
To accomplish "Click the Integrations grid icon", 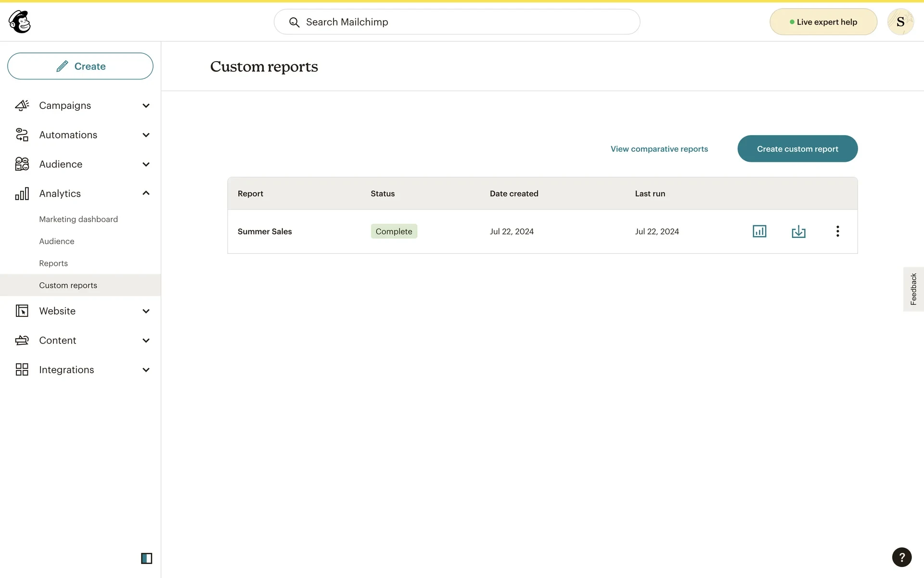I will click(22, 369).
